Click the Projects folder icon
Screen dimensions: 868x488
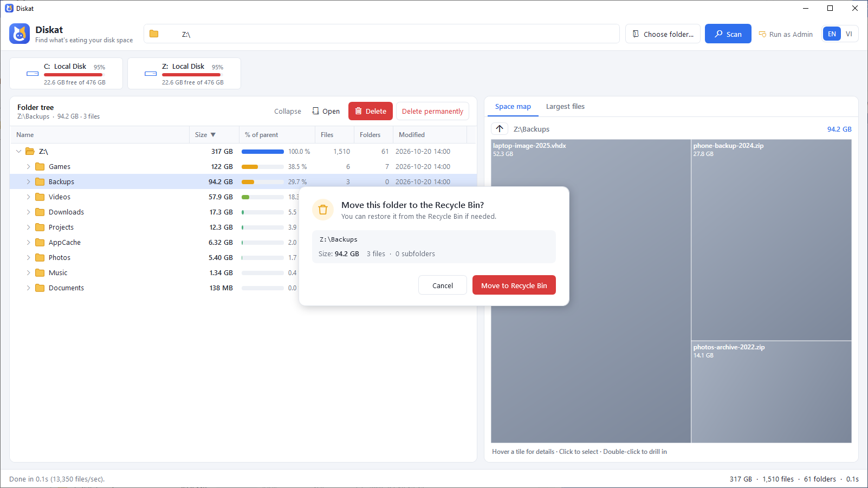(40, 227)
